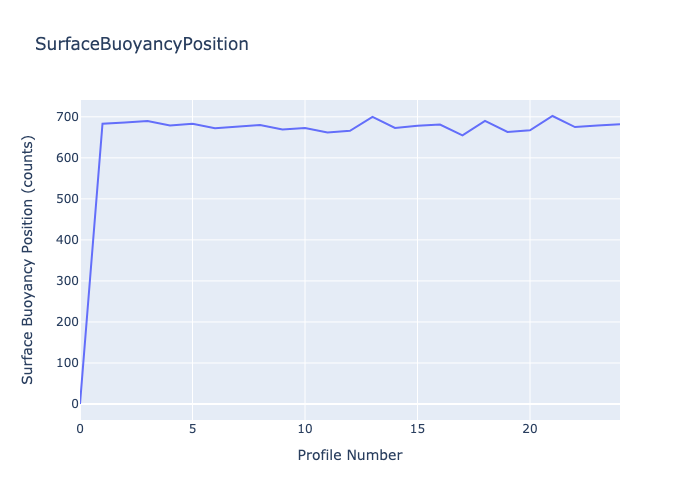The image size is (700, 500).
Task: Click the SurfaceBuoyancyPosition chart title
Action: coord(141,44)
